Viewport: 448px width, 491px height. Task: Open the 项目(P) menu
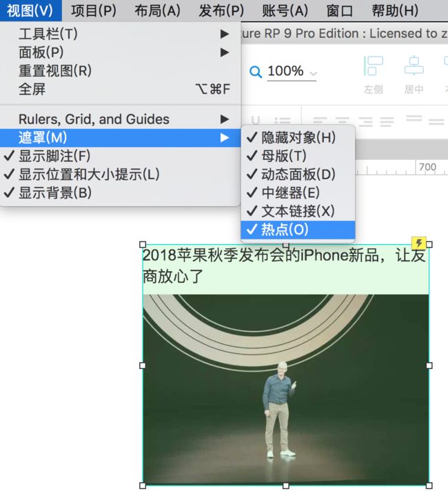94,10
